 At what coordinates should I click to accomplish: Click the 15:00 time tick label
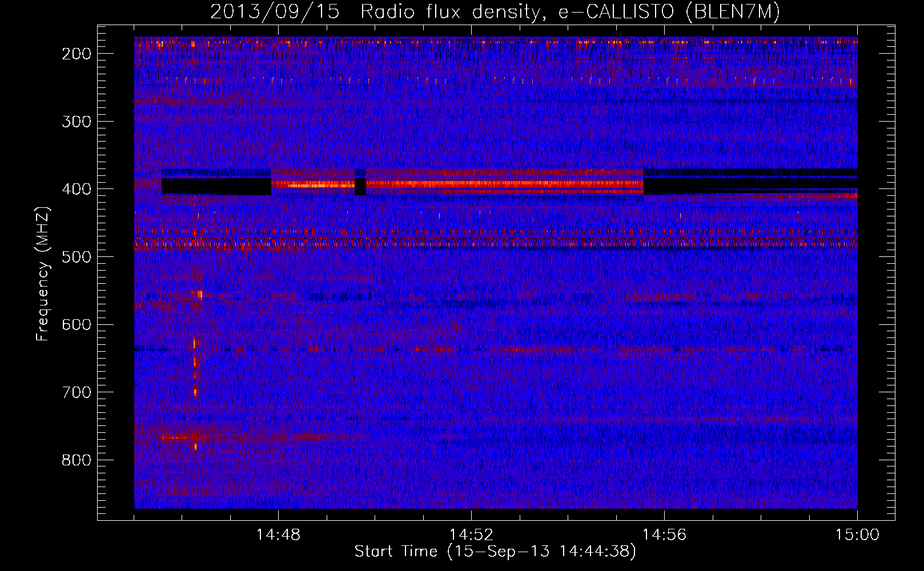coord(857,535)
